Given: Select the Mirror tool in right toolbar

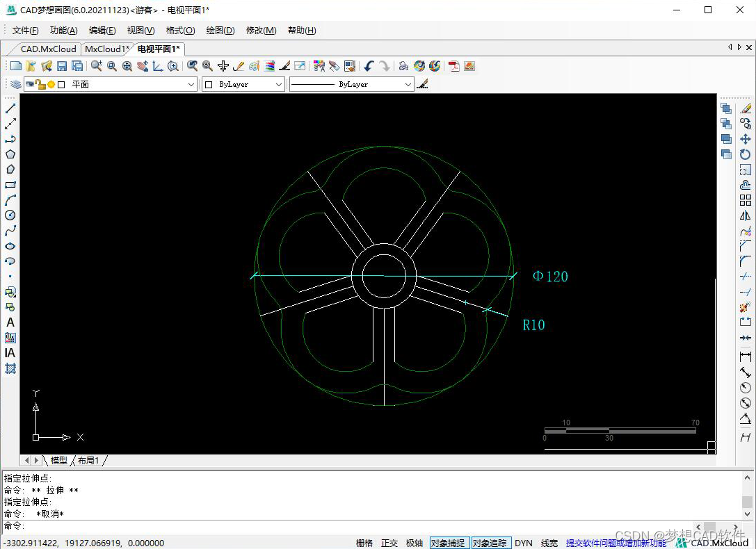Looking at the screenshot, I should click(x=746, y=215).
